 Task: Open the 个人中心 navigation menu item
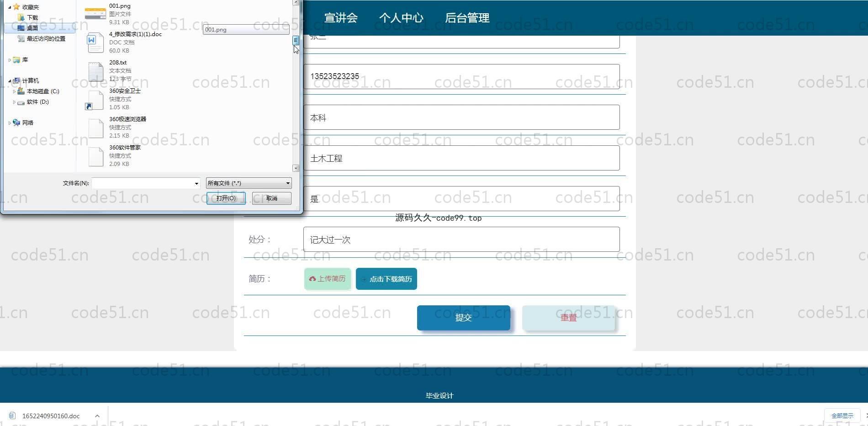pyautogui.click(x=401, y=18)
